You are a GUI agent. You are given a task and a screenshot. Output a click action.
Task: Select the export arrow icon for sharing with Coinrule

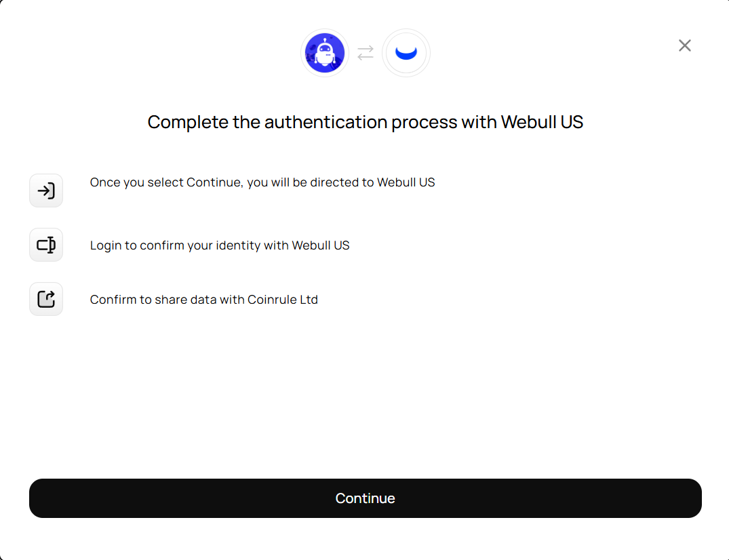coord(45,299)
